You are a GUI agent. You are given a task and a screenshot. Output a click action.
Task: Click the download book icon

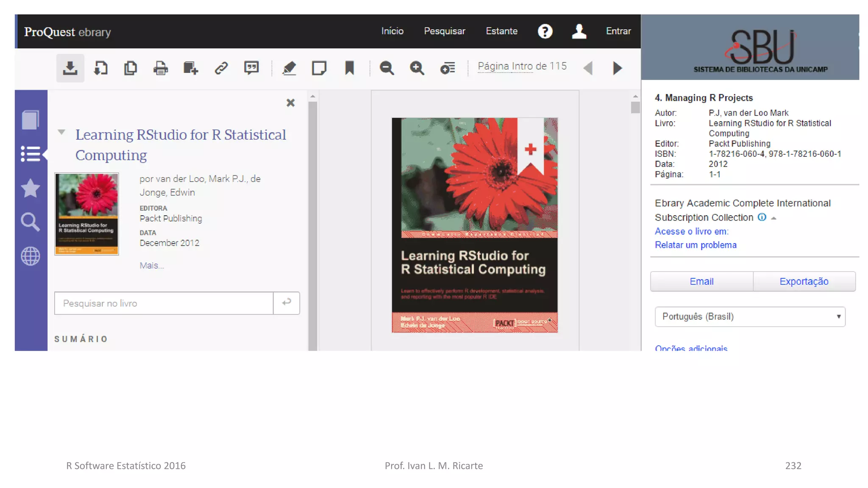(70, 68)
